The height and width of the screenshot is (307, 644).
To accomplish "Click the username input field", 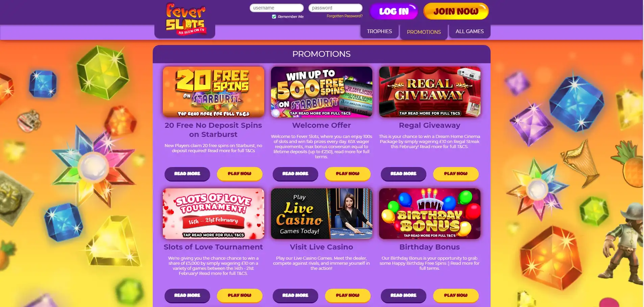I will click(x=276, y=8).
